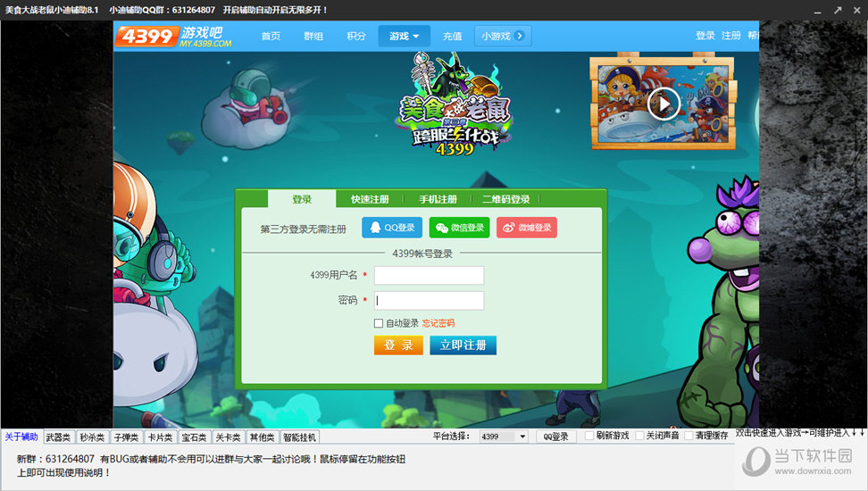Switch to the 卡片类 tab
The width and height of the screenshot is (868, 491).
click(x=160, y=437)
